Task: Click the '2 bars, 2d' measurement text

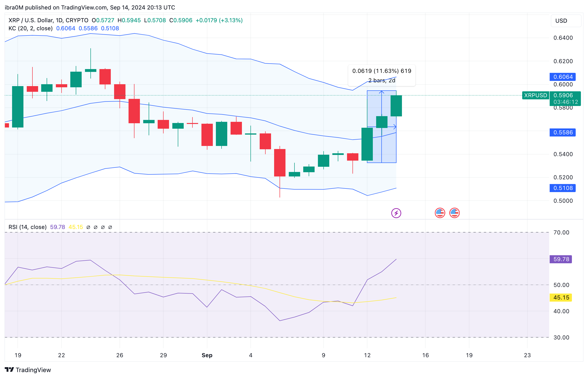Action: coord(382,80)
